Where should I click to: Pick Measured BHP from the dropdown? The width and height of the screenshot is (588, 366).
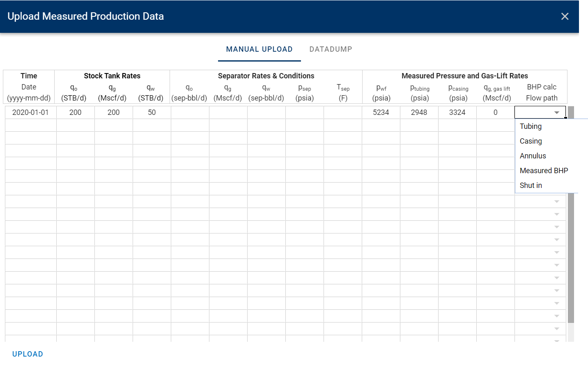(x=544, y=171)
